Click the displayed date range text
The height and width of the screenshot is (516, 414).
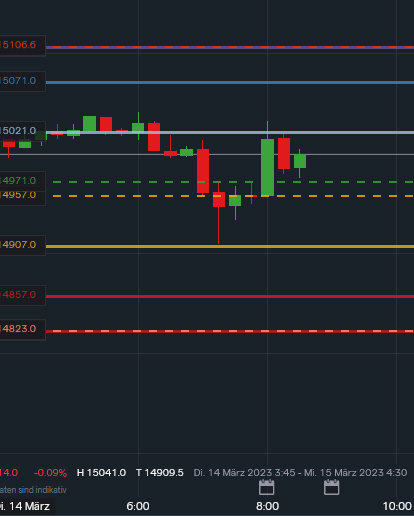300,473
